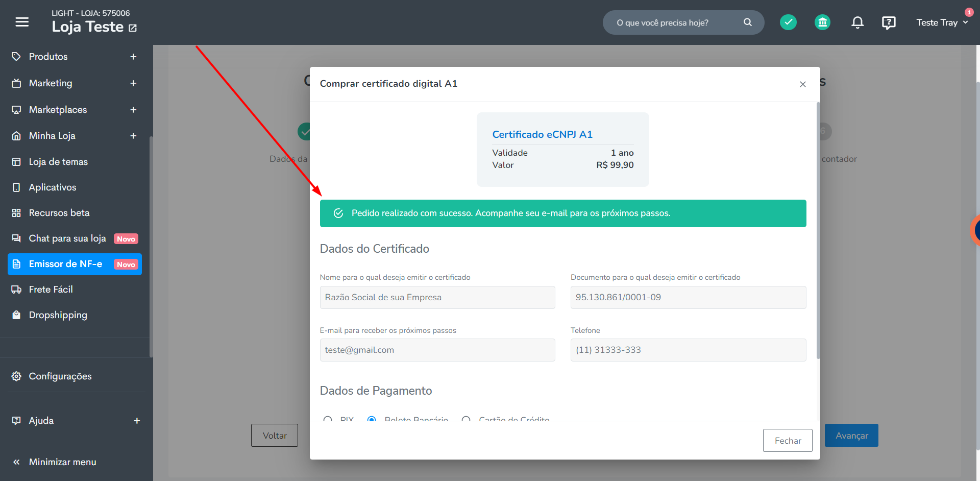Click the Configurações gear icon
The height and width of the screenshot is (481, 980).
pyautogui.click(x=16, y=376)
